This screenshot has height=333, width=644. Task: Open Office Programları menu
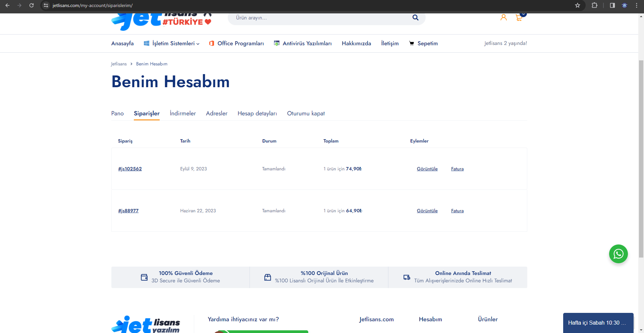(236, 43)
